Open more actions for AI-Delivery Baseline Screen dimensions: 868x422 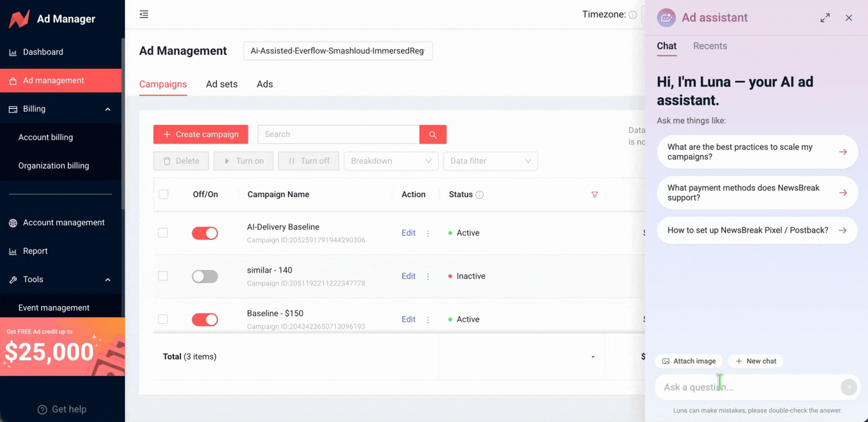pyautogui.click(x=428, y=233)
